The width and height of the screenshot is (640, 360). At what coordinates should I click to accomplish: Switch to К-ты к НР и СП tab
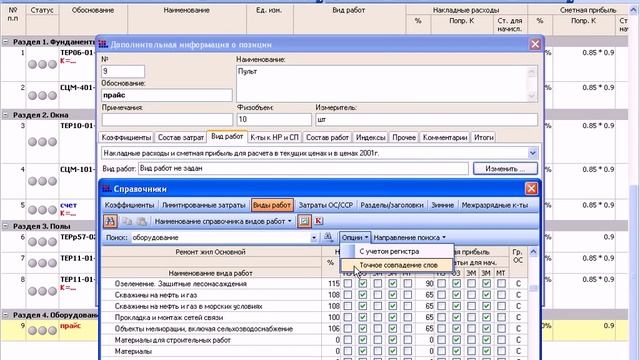[274, 138]
